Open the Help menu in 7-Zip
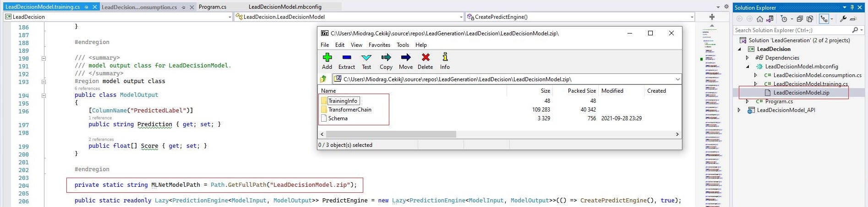868x207 pixels. [421, 45]
